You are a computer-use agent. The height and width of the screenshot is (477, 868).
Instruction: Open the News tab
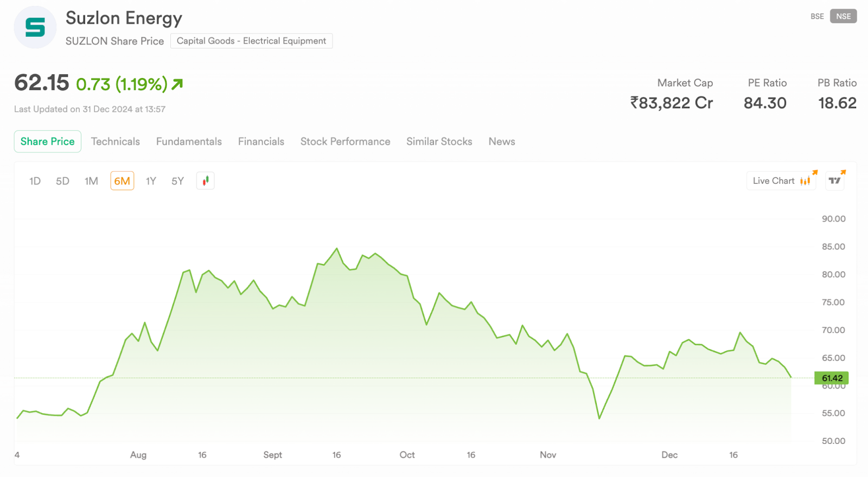502,141
